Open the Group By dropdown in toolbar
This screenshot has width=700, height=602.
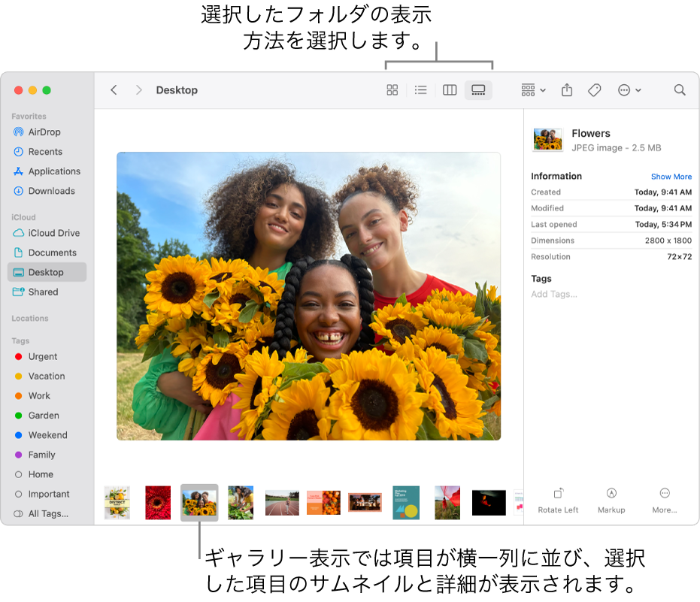(534, 90)
